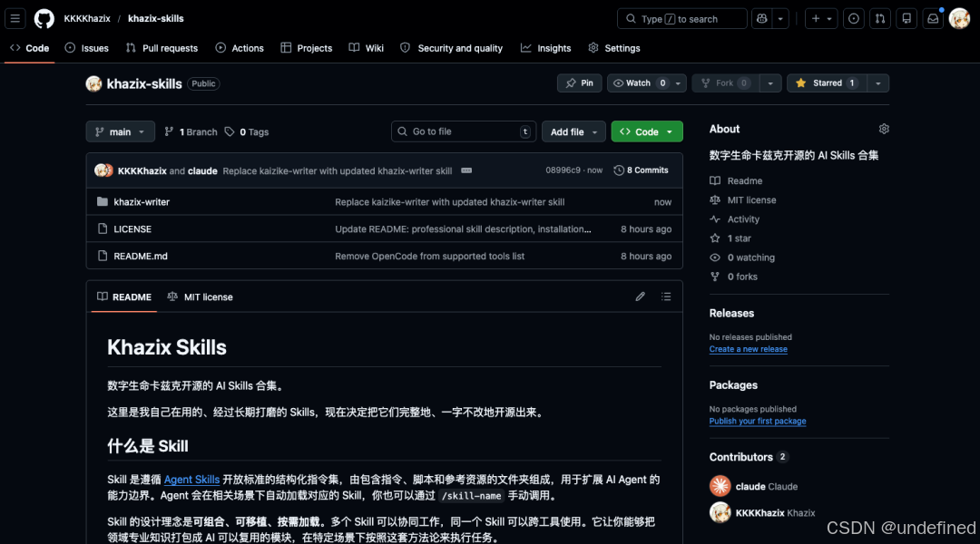Edit About details gear icon
Image resolution: width=980 pixels, height=544 pixels.
point(884,129)
